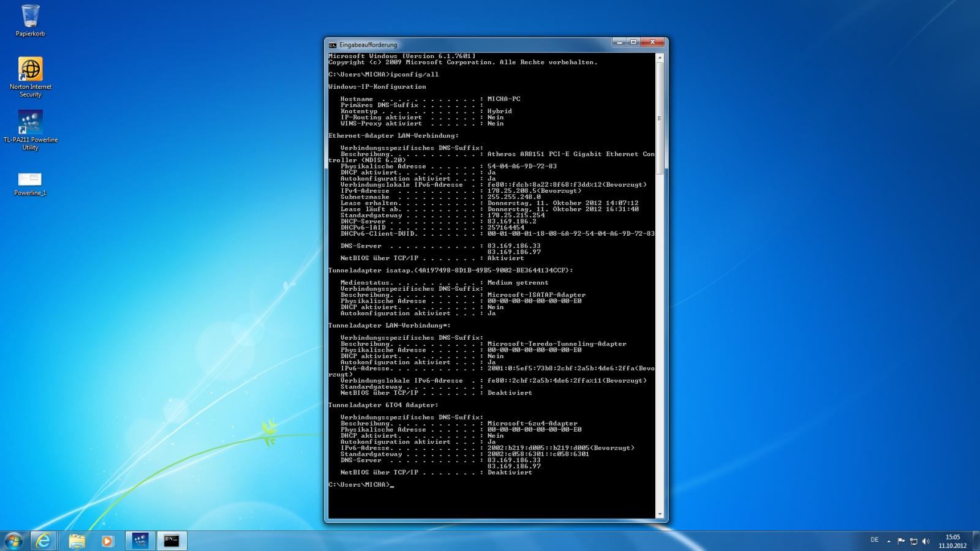980x551 pixels.
Task: Click the subnet mask "255.255.248.0"
Action: (x=514, y=197)
